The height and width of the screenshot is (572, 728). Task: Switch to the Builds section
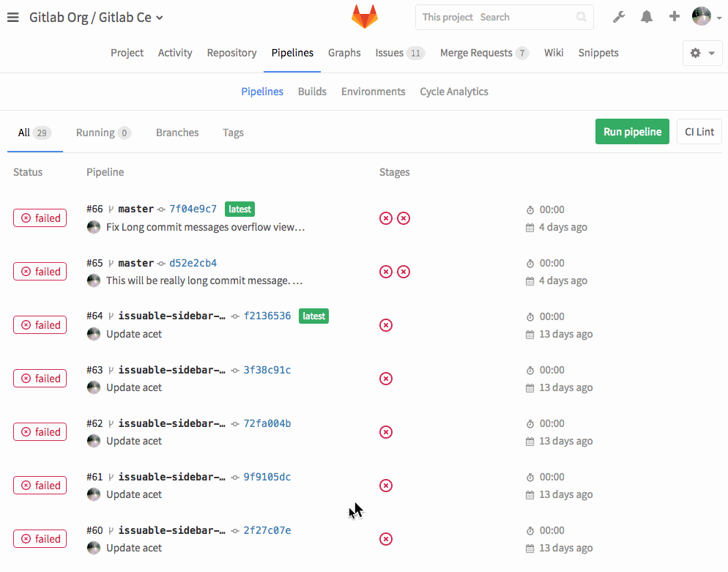point(312,91)
